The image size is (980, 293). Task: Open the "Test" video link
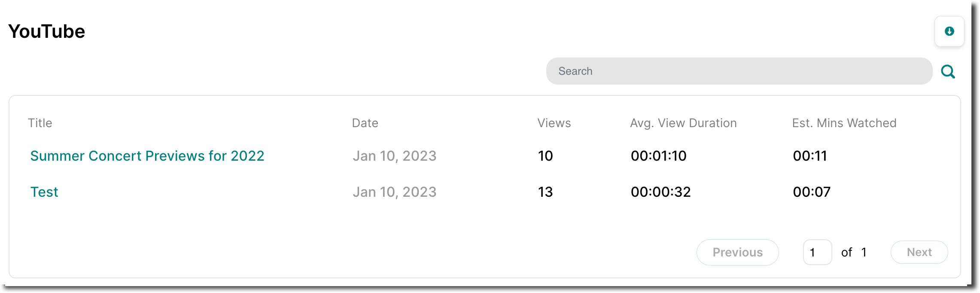click(x=44, y=192)
